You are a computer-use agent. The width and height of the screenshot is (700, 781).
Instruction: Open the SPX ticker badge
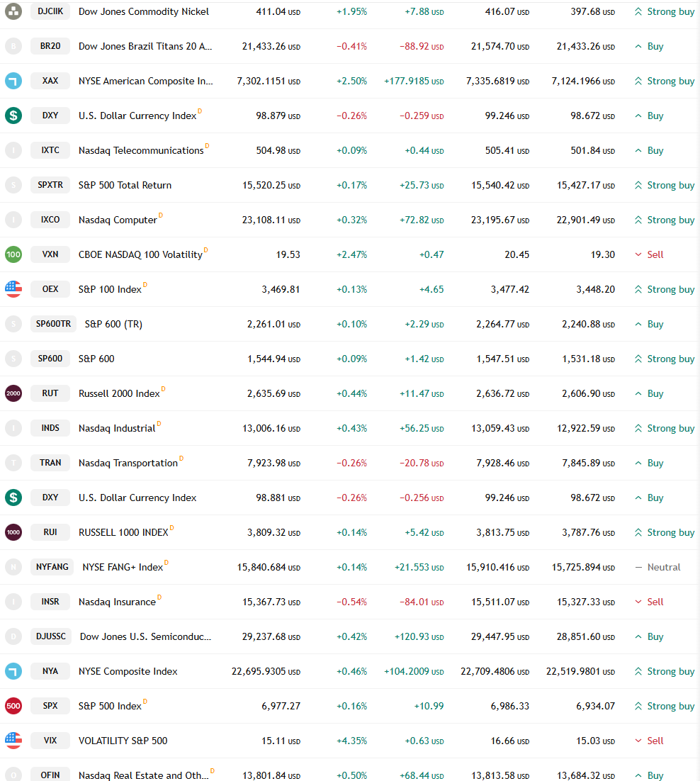pyautogui.click(x=50, y=706)
